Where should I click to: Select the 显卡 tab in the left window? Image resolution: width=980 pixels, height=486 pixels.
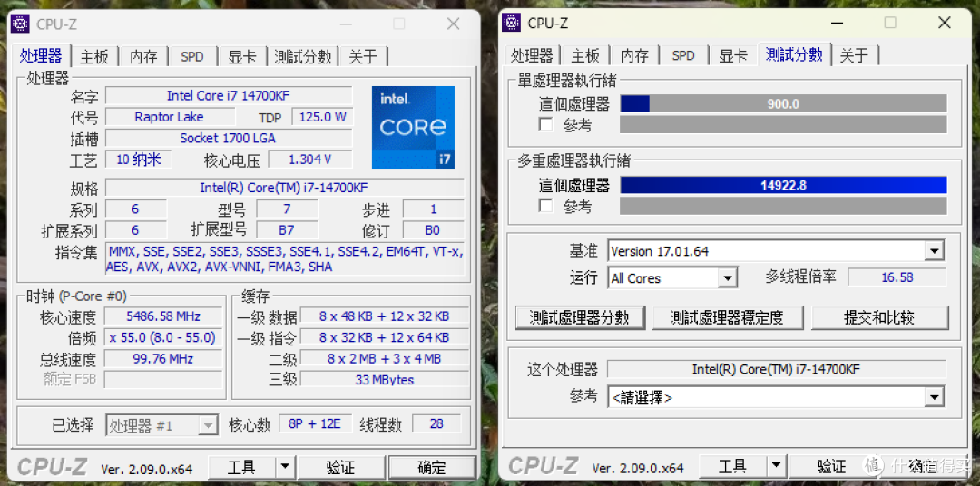(242, 57)
